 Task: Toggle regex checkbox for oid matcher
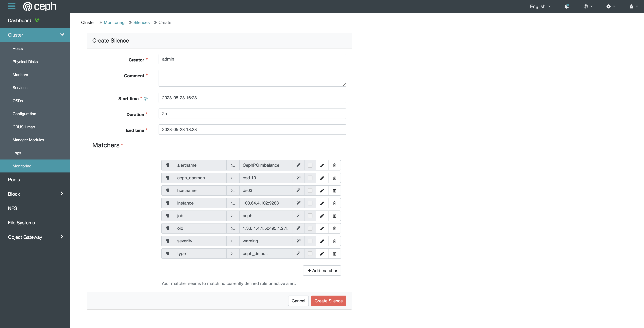[310, 228]
